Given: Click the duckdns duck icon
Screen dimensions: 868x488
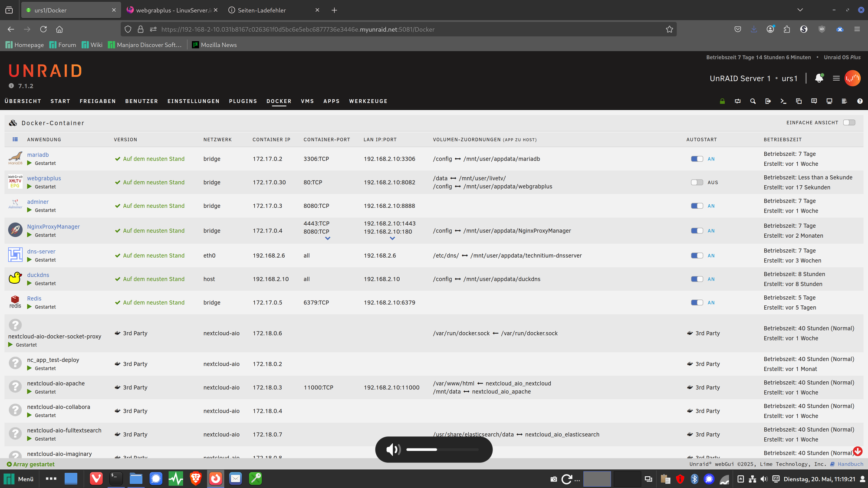Looking at the screenshot, I should point(15,278).
